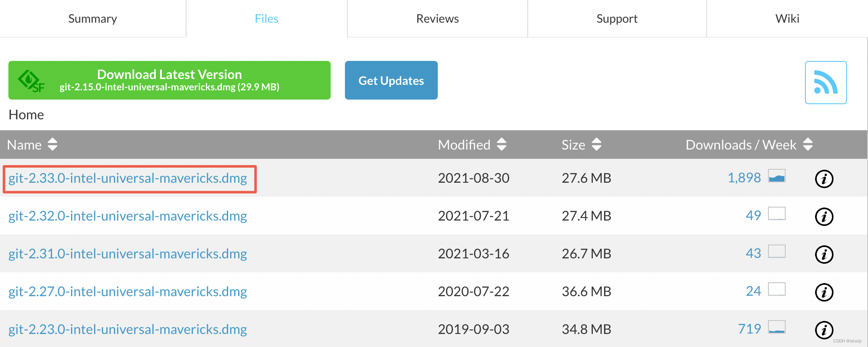Open the Reviews tab

tap(437, 18)
